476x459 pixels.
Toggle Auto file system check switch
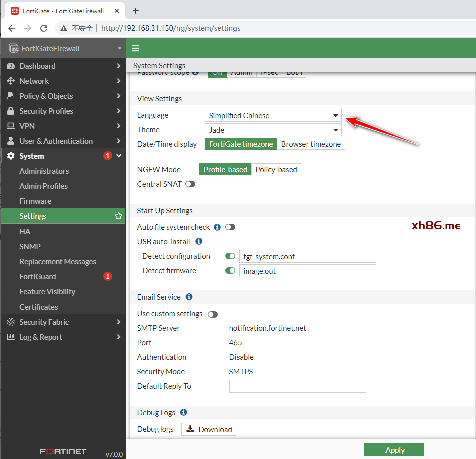230,227
